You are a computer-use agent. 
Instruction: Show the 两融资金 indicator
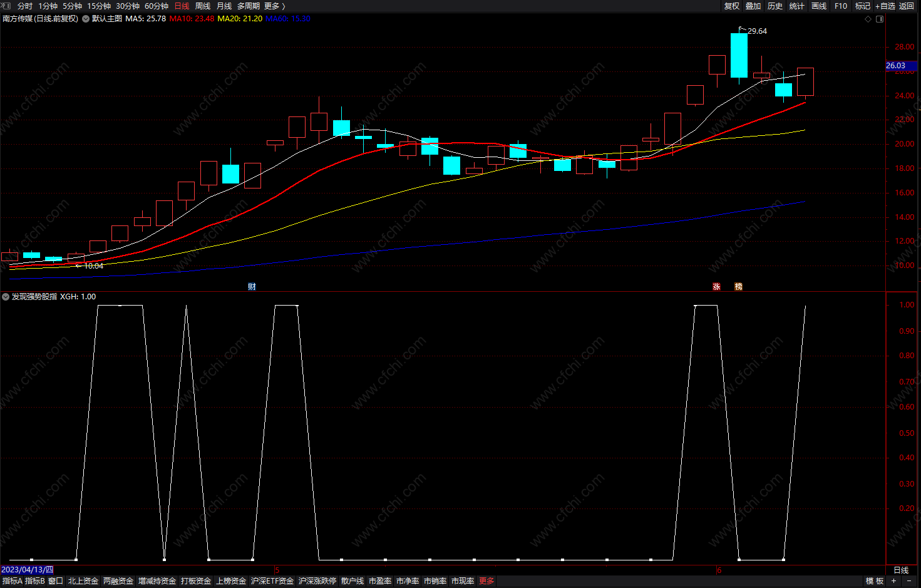(x=118, y=581)
